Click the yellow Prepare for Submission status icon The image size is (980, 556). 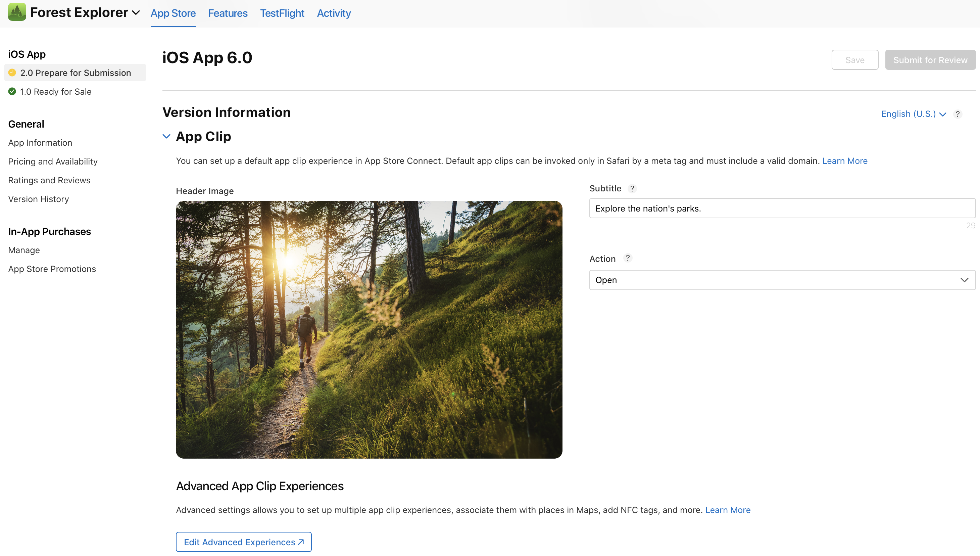point(12,73)
